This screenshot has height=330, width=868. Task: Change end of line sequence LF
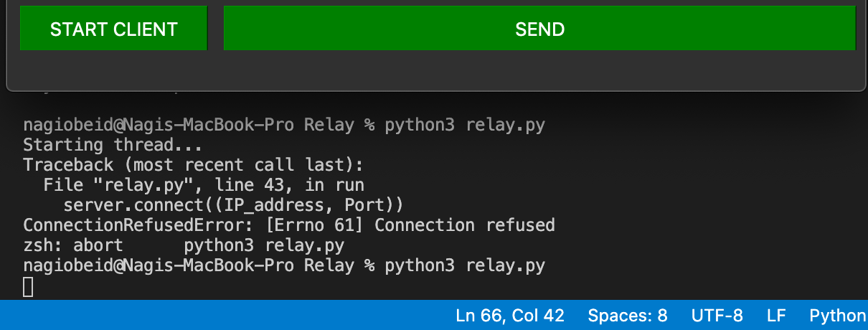[776, 316]
